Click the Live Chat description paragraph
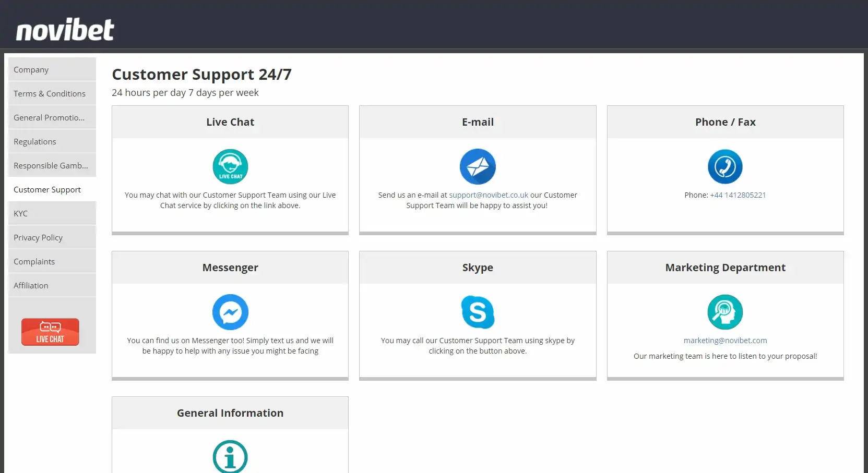 [230, 200]
